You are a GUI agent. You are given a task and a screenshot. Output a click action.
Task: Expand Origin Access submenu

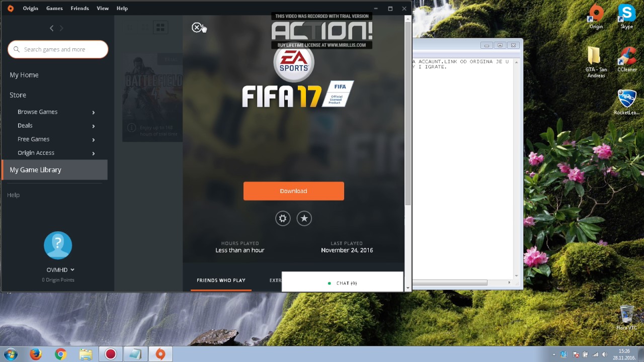(x=93, y=153)
